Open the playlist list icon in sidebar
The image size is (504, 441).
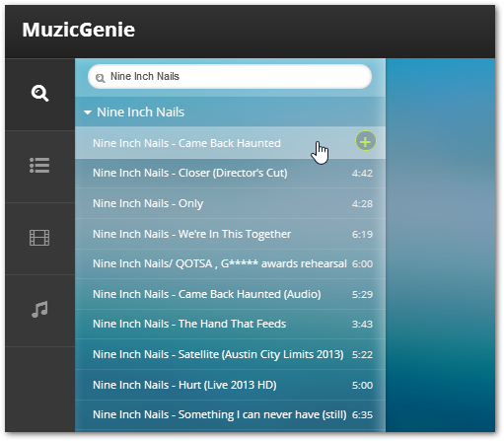[39, 165]
